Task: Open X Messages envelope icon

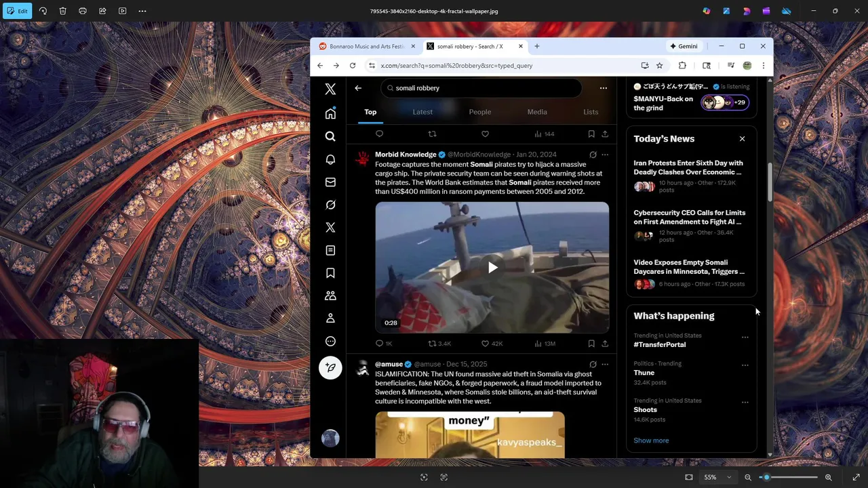Action: 330,182
